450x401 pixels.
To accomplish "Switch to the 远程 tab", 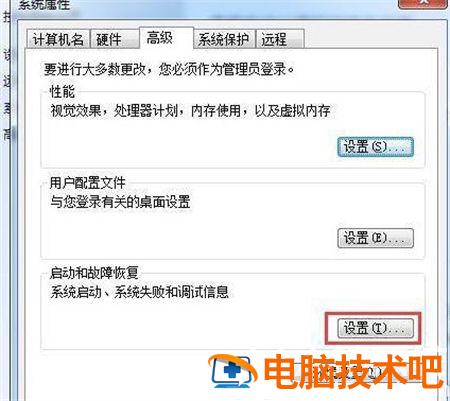I will tap(279, 39).
